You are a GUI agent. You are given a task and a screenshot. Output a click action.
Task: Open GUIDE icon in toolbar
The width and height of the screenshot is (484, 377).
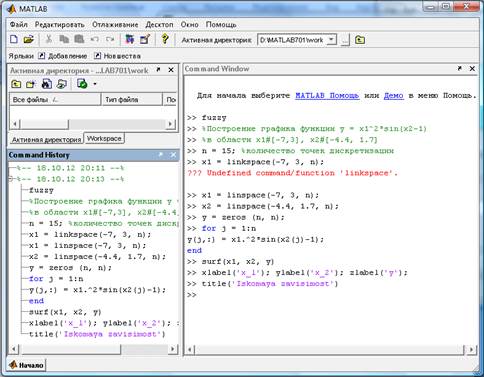point(145,39)
